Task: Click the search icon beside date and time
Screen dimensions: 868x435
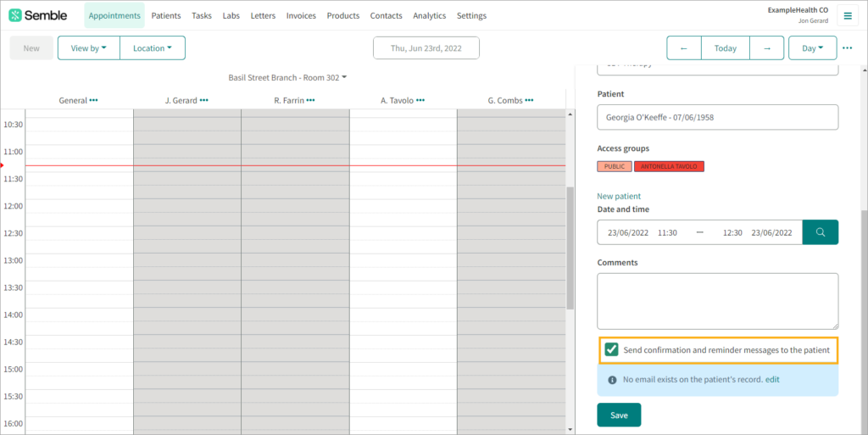Action: 821,232
